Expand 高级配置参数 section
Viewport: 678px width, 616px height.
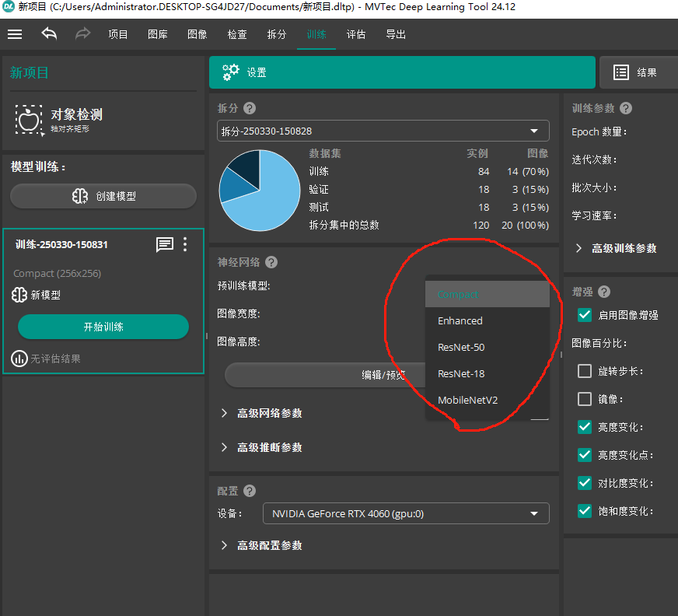pos(261,545)
